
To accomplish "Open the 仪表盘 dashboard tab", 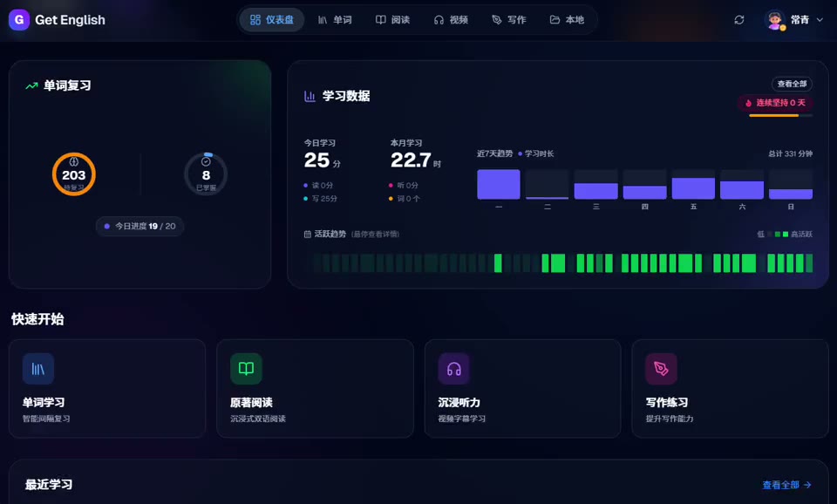I will tap(272, 20).
